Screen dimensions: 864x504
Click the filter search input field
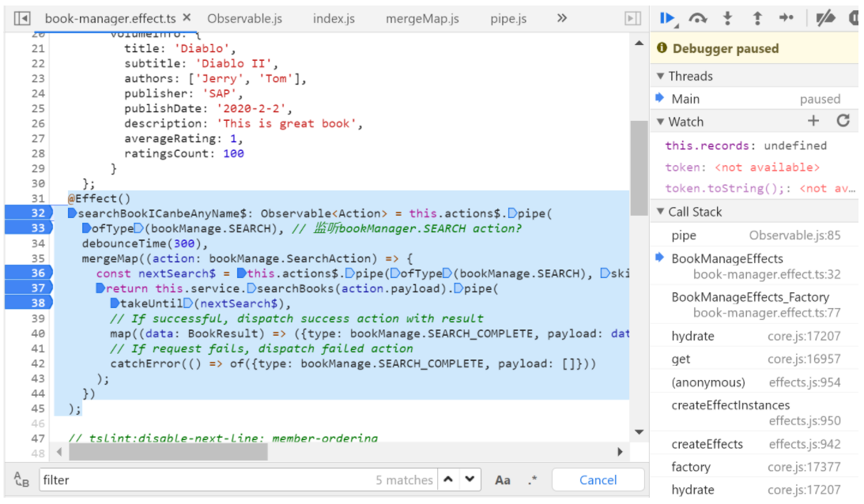[x=206, y=480]
